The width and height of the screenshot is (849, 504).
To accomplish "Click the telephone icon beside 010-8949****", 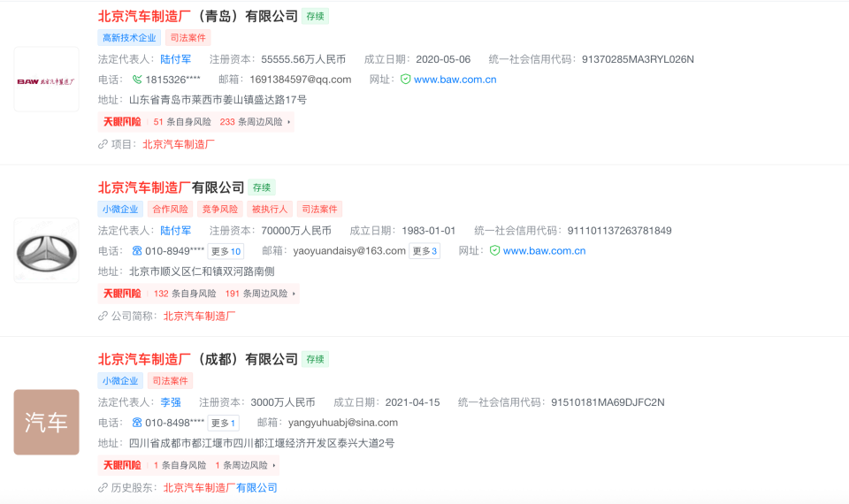I will (137, 251).
